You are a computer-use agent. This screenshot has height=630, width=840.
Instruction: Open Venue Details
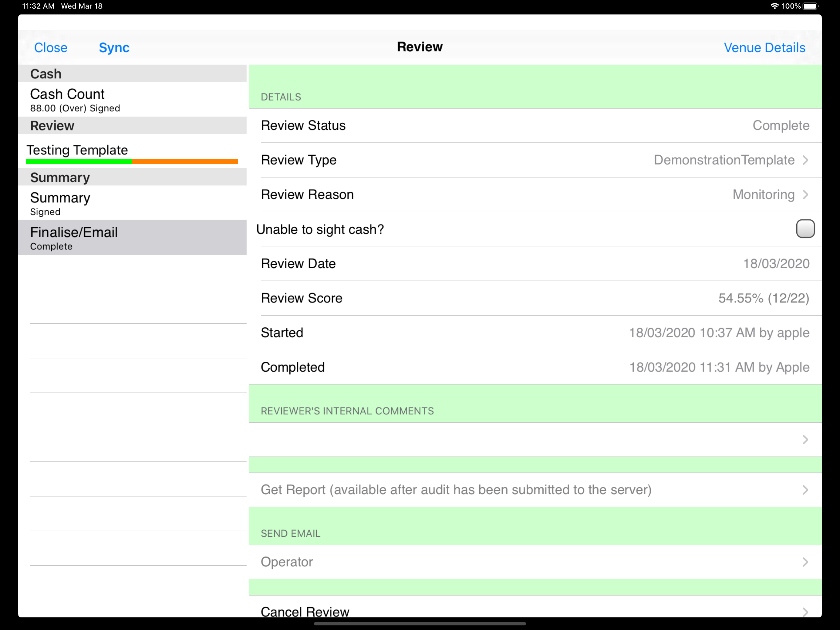(x=764, y=47)
